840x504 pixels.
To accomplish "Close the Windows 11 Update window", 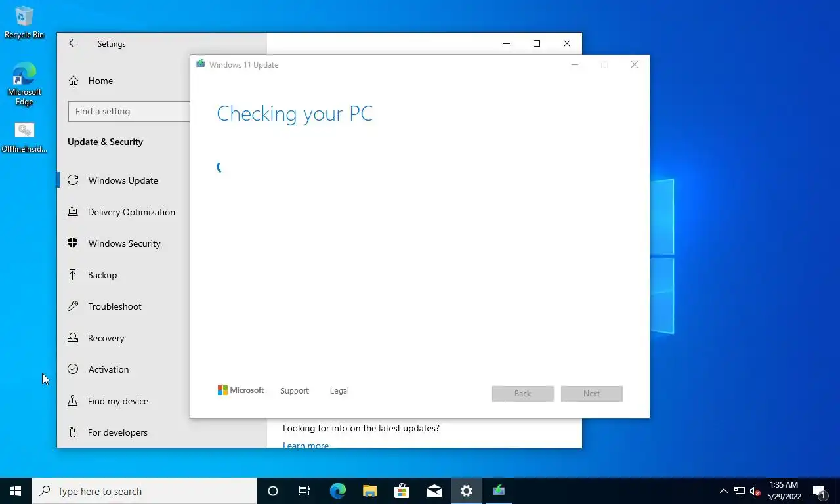I will tap(634, 64).
